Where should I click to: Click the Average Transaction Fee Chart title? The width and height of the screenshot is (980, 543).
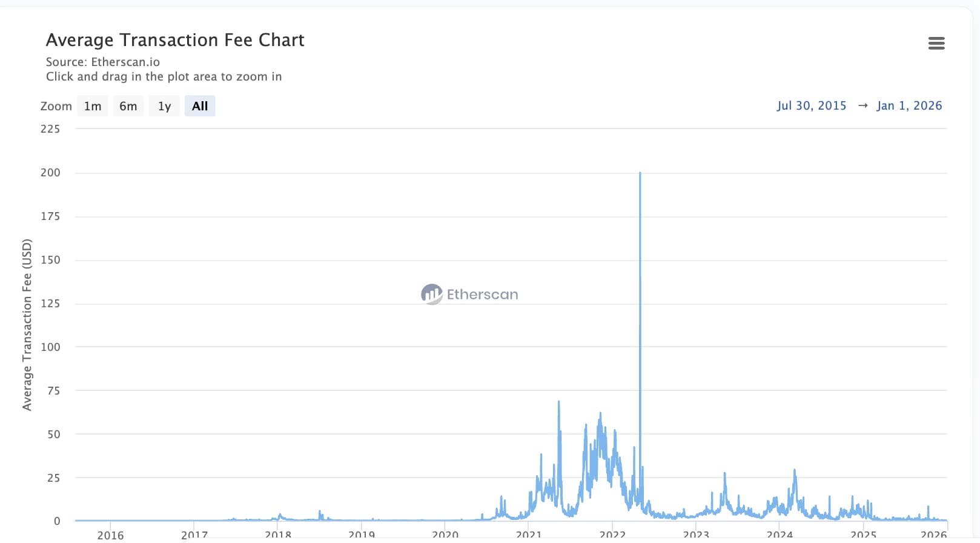click(x=175, y=39)
